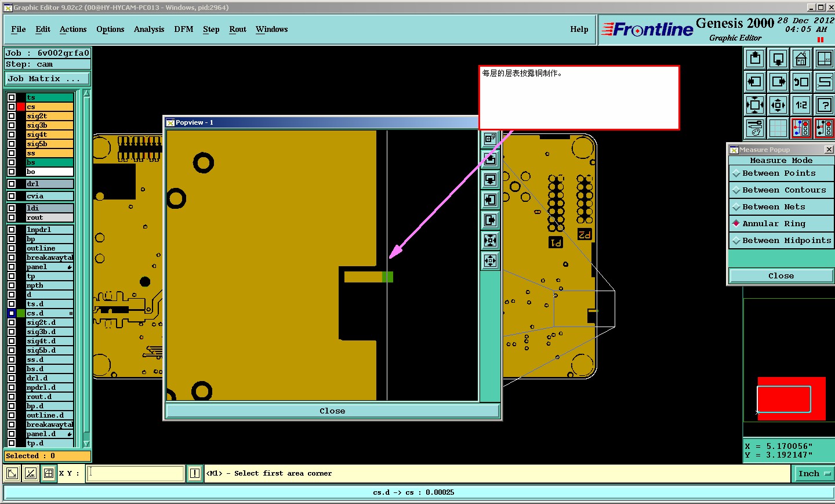
Task: Pan left in the Popview window
Action: click(x=490, y=200)
